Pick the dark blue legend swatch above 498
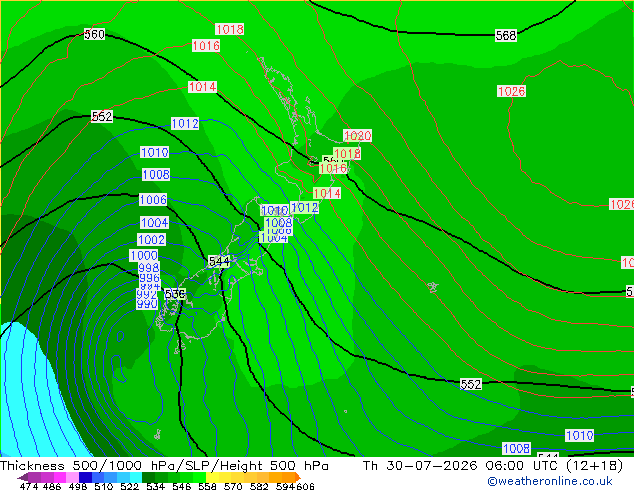 (x=85, y=477)
